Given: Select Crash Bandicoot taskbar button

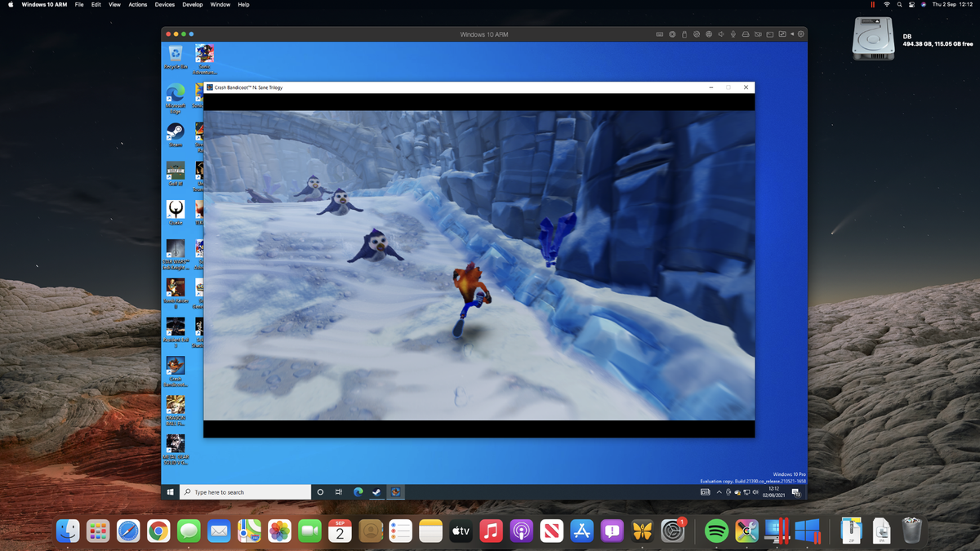Looking at the screenshot, I should pyautogui.click(x=395, y=492).
